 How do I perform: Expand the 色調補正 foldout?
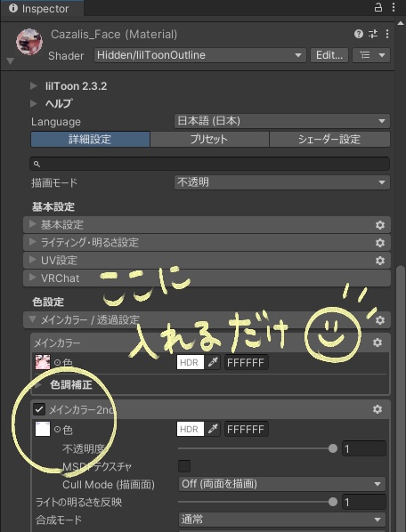(38, 384)
